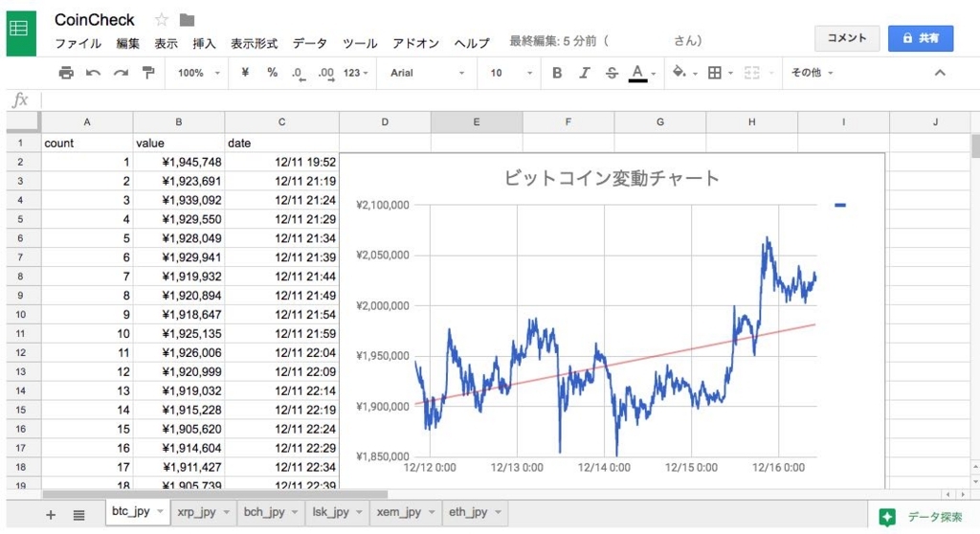The width and height of the screenshot is (980, 534).
Task: Open the データ menu
Action: pos(310,43)
